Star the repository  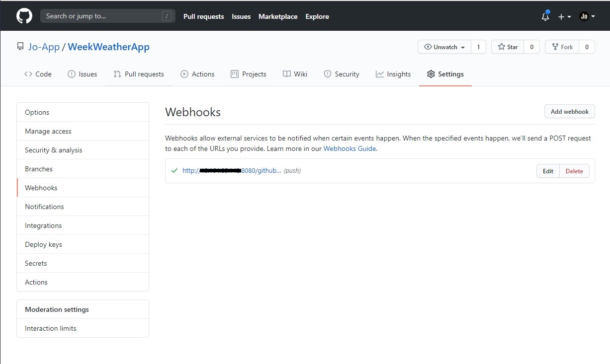(x=508, y=47)
